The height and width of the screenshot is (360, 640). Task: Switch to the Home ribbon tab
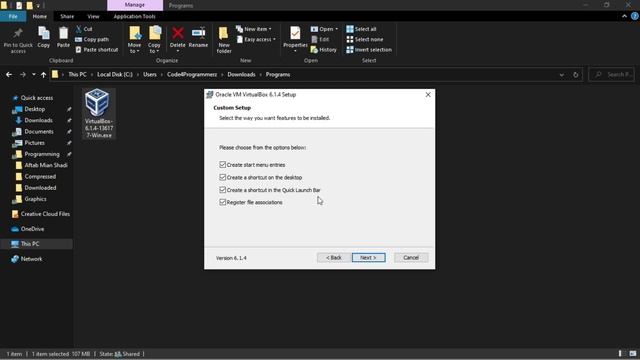click(x=40, y=16)
